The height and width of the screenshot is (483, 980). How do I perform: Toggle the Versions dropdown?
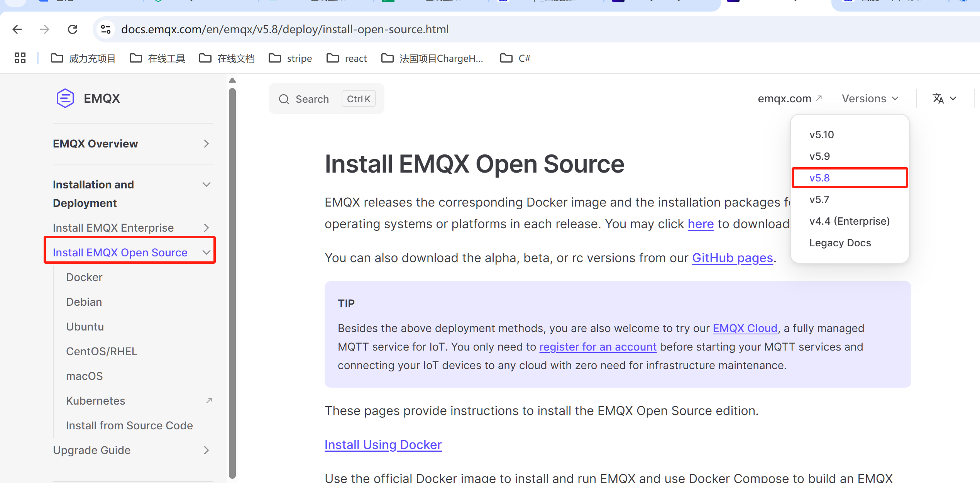coord(870,98)
